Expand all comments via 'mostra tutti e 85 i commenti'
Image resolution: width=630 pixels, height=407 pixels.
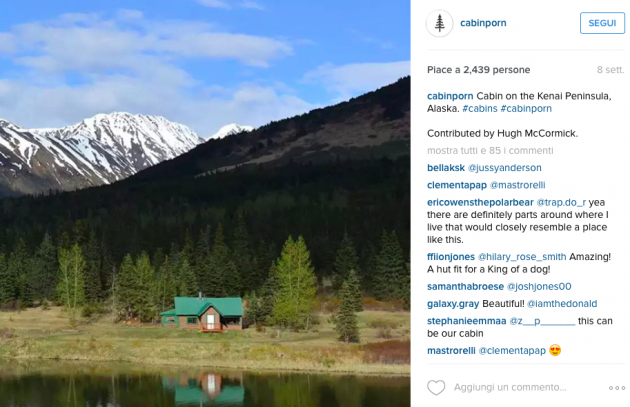click(x=490, y=151)
